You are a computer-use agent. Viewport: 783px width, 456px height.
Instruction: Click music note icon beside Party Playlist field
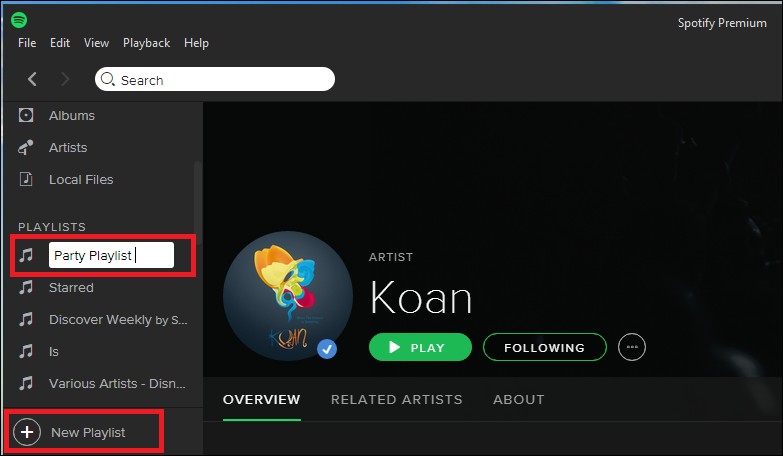(26, 255)
